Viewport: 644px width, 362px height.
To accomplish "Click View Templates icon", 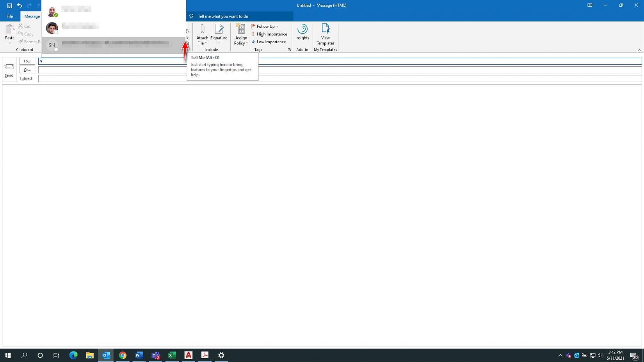I will (x=325, y=30).
